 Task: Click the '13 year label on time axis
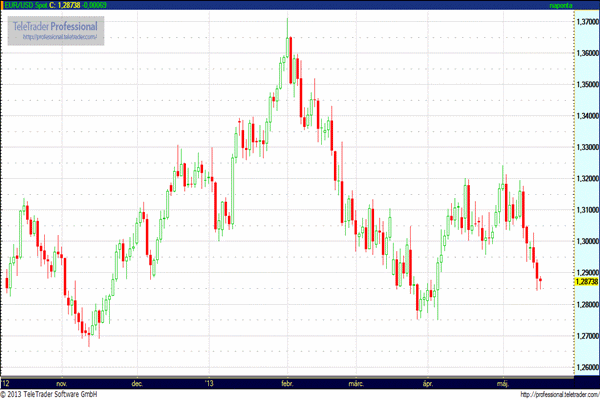click(208, 381)
